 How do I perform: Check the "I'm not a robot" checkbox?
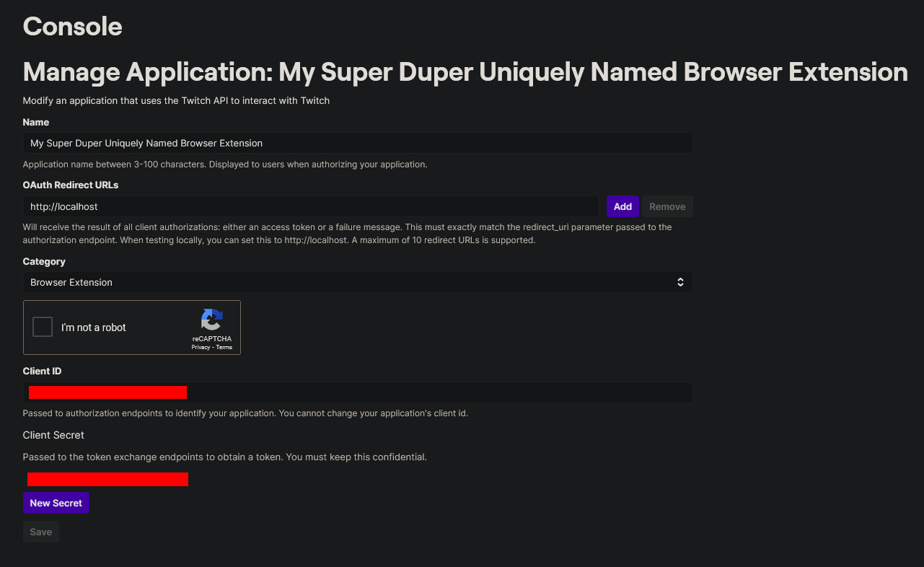[42, 326]
